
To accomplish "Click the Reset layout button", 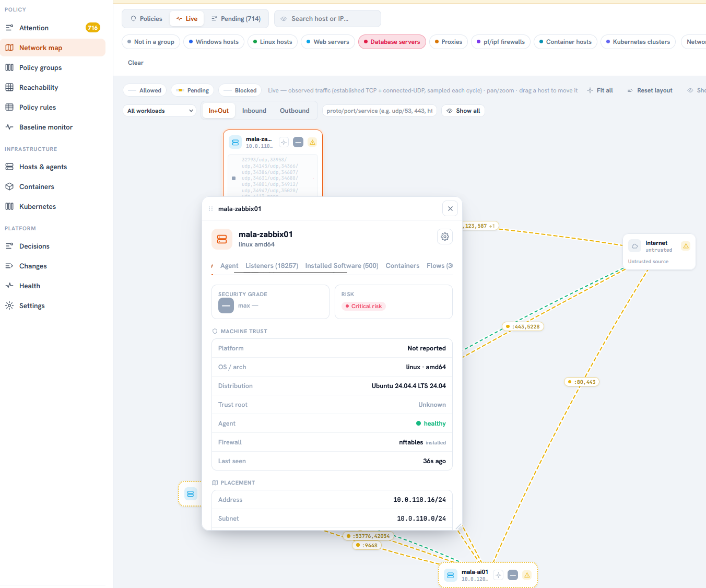I will click(x=650, y=90).
